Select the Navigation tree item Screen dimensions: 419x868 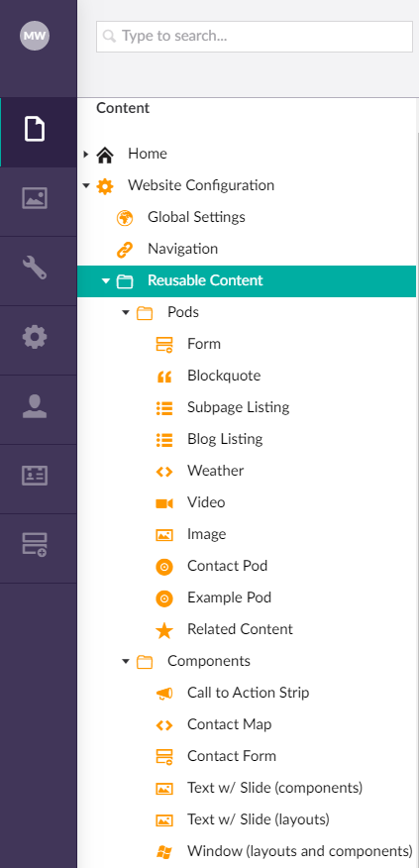tap(182, 249)
